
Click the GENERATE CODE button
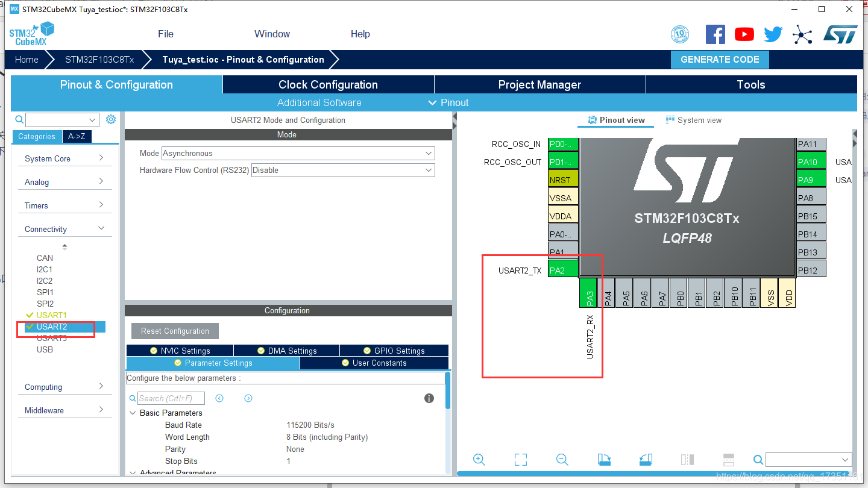coord(720,59)
